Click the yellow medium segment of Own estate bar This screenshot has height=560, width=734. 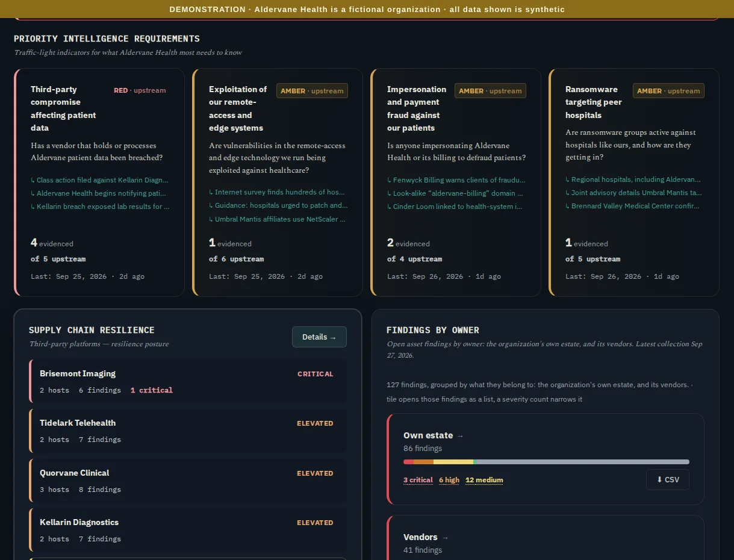pyautogui.click(x=453, y=462)
